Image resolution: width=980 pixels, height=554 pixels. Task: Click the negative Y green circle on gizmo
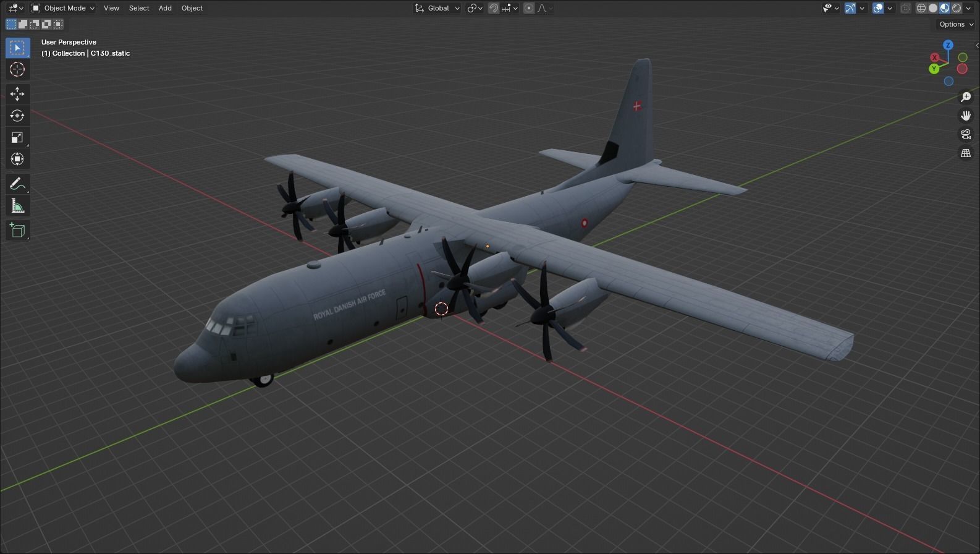point(963,58)
